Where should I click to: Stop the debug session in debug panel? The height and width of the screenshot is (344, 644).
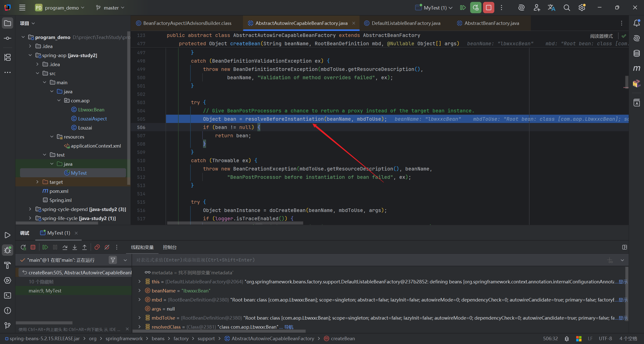coord(33,247)
